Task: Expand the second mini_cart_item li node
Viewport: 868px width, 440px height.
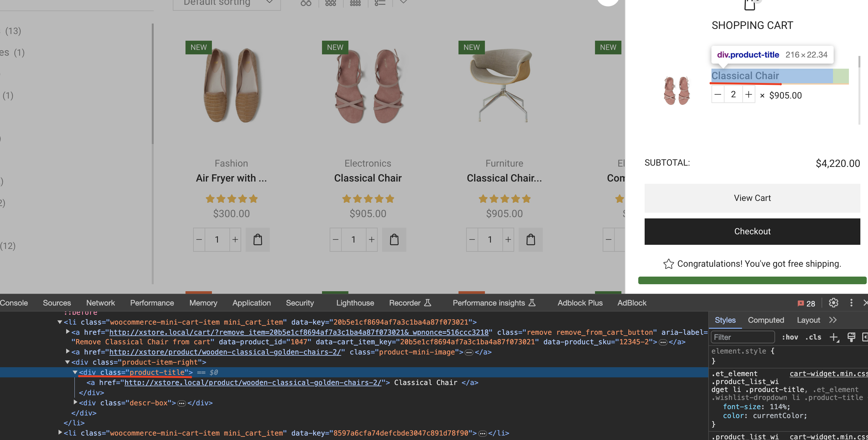Action: pyautogui.click(x=60, y=432)
